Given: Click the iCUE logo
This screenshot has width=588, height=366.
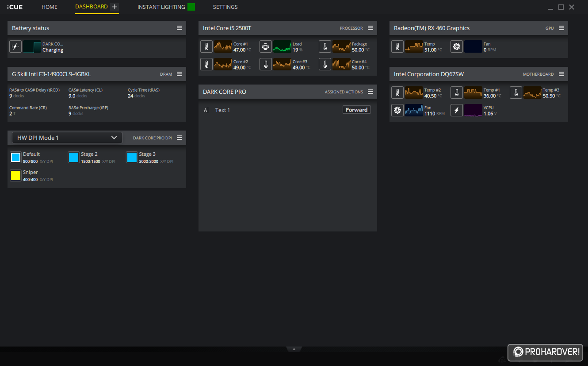Looking at the screenshot, I should pos(15,7).
